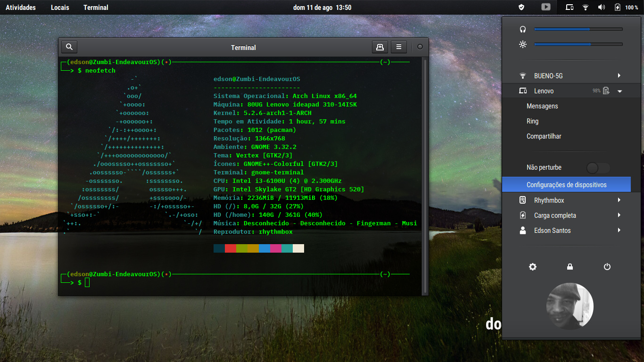
Task: Open the Terminal hamburger menu
Action: coord(399,47)
